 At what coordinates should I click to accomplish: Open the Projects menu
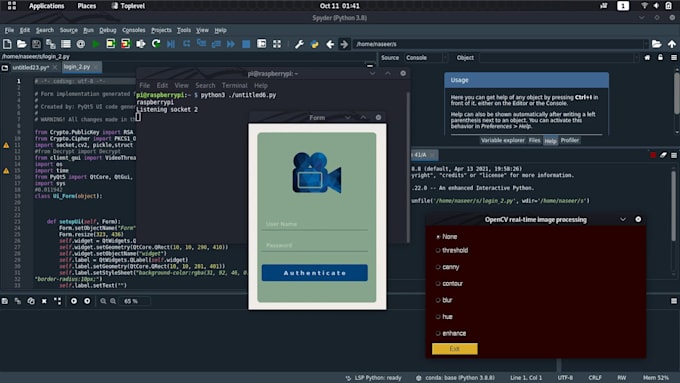point(161,30)
